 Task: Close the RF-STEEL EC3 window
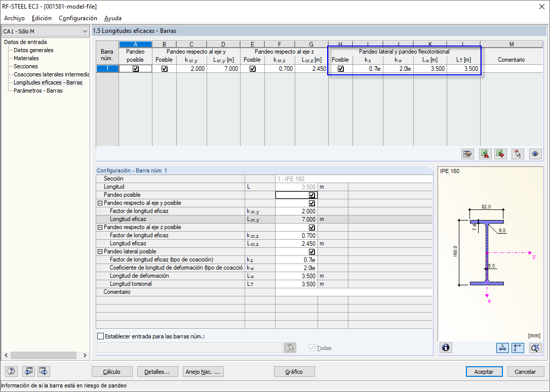tap(541, 6)
